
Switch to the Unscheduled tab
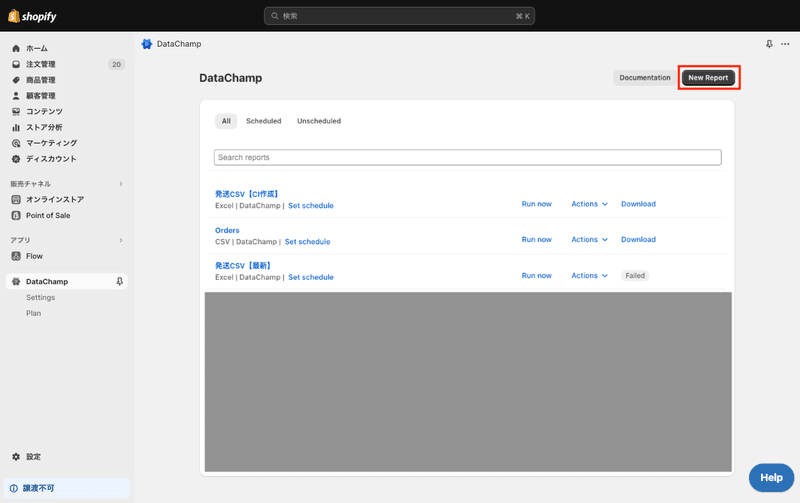coord(319,121)
